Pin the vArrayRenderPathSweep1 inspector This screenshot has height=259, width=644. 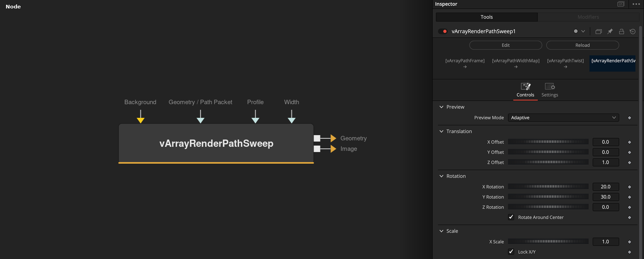(610, 31)
